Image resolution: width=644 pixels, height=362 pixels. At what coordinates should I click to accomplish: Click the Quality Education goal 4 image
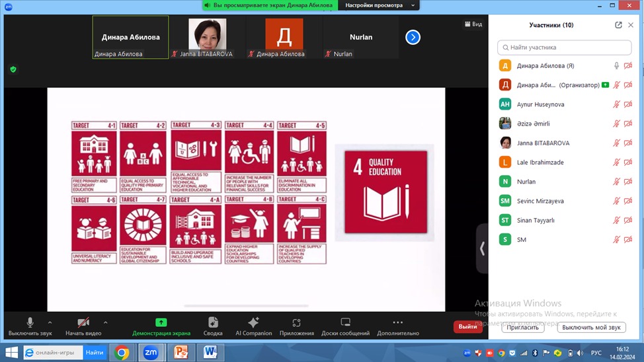385,192
